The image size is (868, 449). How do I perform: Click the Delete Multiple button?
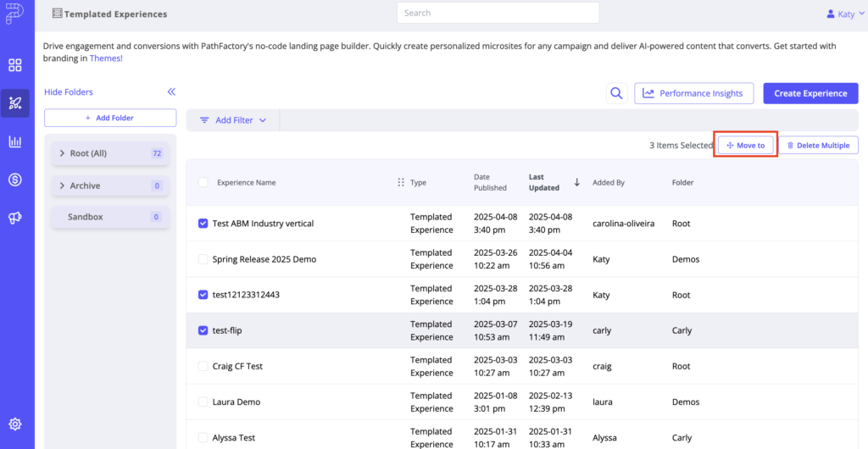pyautogui.click(x=818, y=146)
